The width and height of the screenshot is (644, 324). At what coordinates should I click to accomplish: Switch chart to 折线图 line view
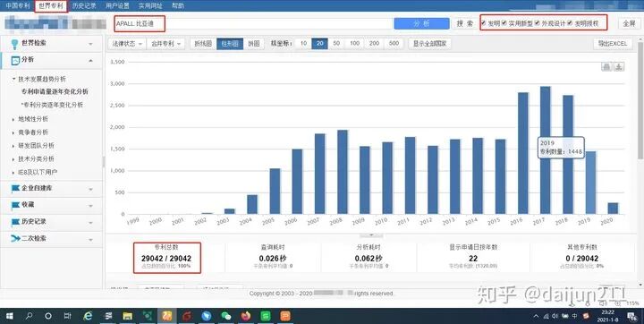[203, 44]
